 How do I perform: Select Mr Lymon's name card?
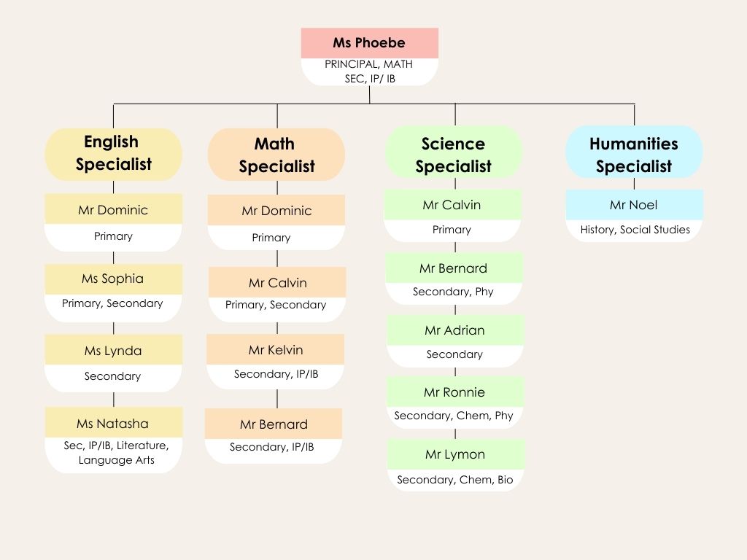[x=456, y=465]
